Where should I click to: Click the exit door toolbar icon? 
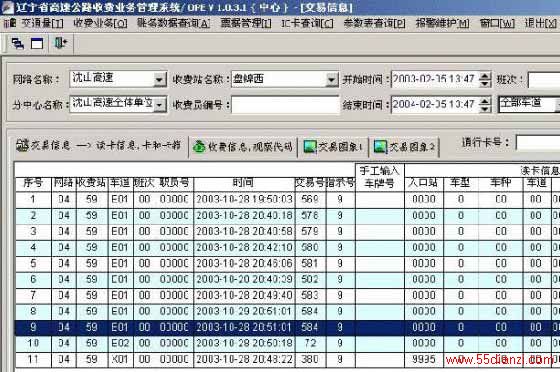pos(61,43)
